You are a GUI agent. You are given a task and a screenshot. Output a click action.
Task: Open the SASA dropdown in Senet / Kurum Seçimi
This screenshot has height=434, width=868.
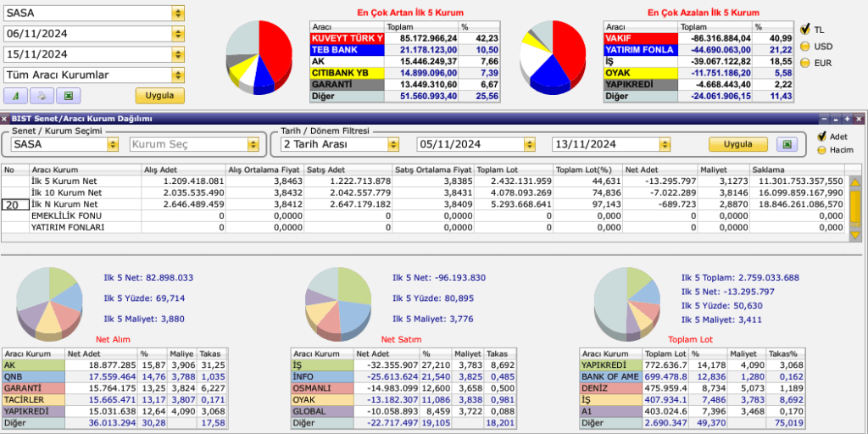click(113, 144)
